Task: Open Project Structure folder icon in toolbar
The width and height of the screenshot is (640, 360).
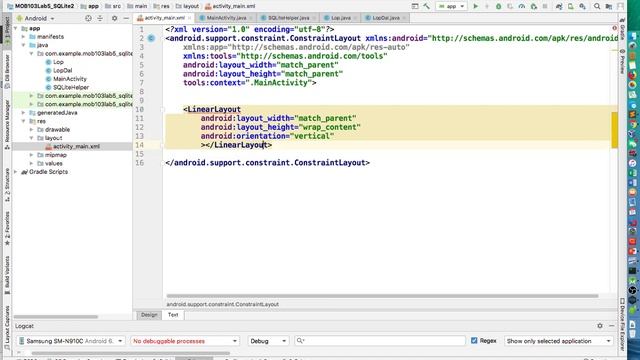Action: click(x=609, y=6)
